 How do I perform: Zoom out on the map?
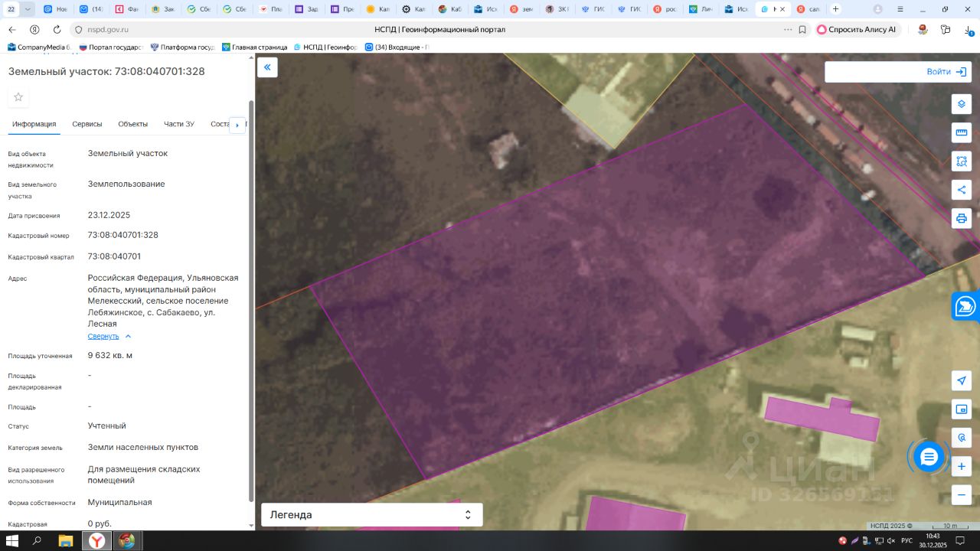tap(962, 494)
